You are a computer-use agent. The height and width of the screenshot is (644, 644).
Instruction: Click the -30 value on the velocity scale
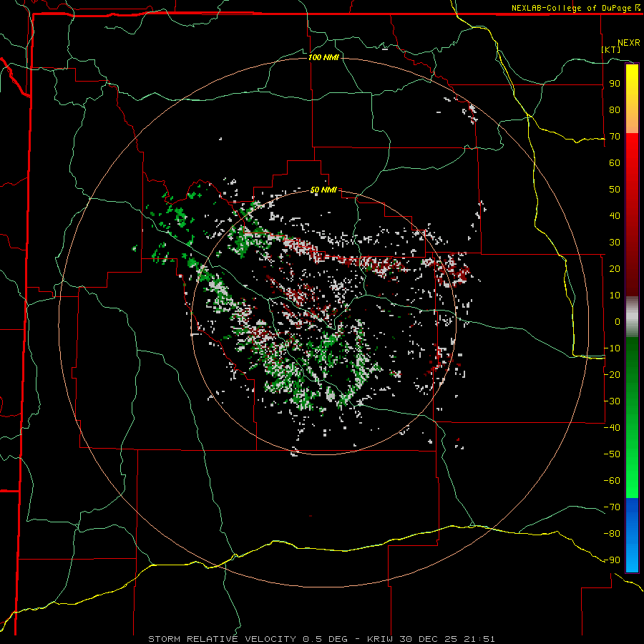[x=612, y=401]
